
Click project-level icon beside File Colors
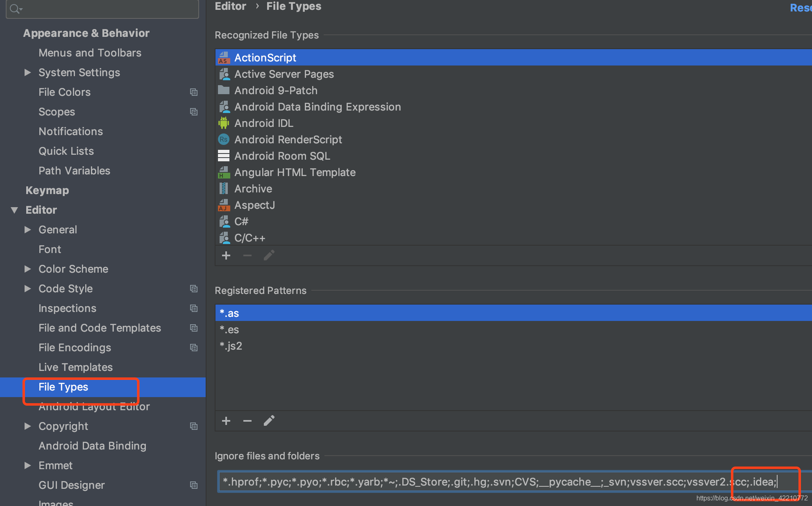coord(194,92)
